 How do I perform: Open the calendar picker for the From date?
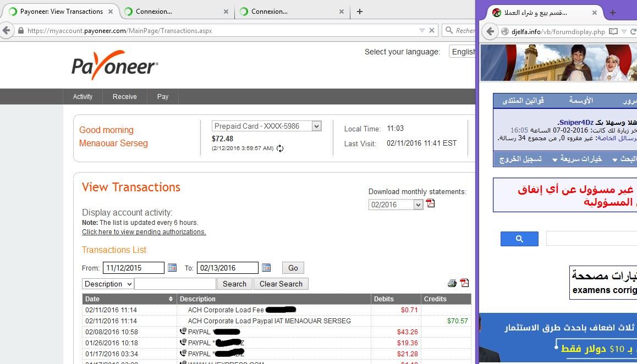point(172,267)
